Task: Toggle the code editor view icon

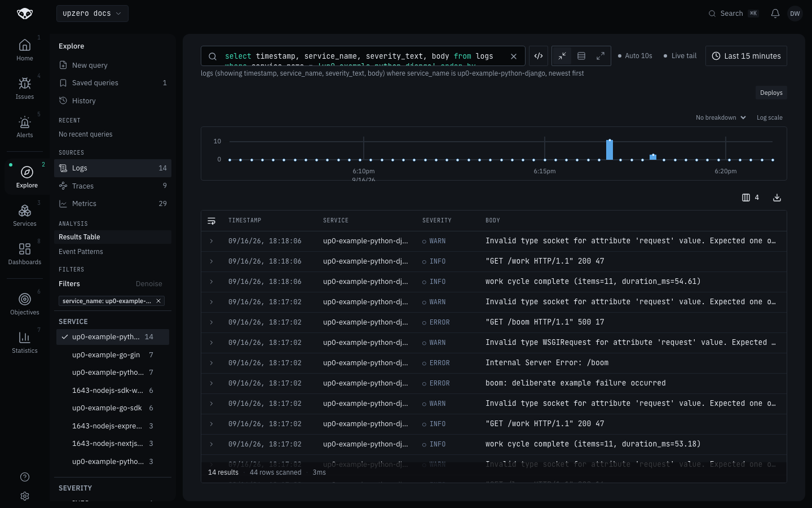Action: click(539, 56)
